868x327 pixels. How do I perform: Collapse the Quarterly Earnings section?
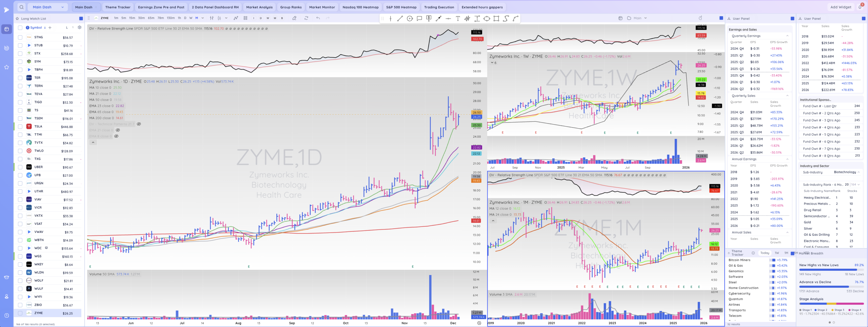pos(787,36)
